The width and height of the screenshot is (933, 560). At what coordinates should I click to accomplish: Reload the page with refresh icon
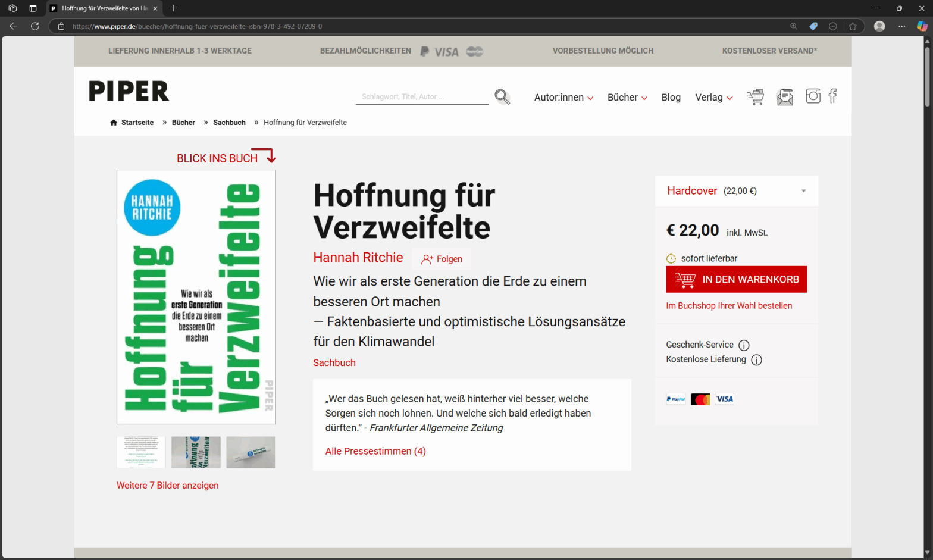[x=35, y=26]
